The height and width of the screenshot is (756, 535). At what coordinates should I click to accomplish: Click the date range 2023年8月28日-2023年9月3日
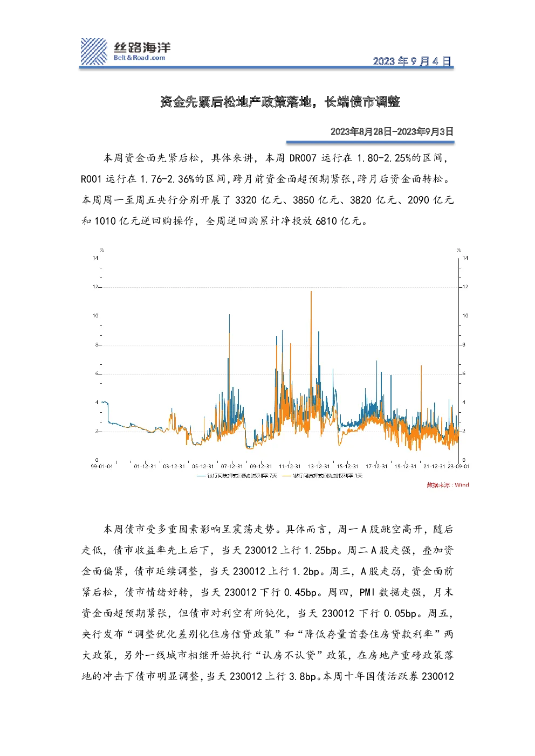click(392, 131)
